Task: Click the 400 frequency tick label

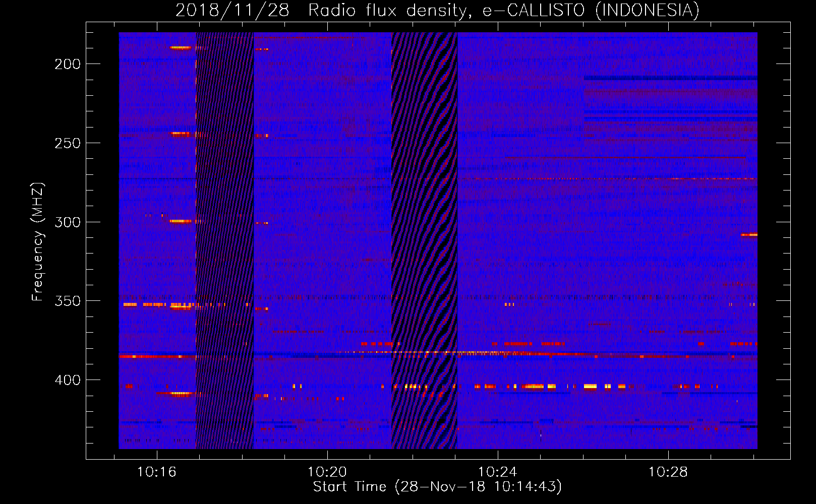Action: (68, 380)
